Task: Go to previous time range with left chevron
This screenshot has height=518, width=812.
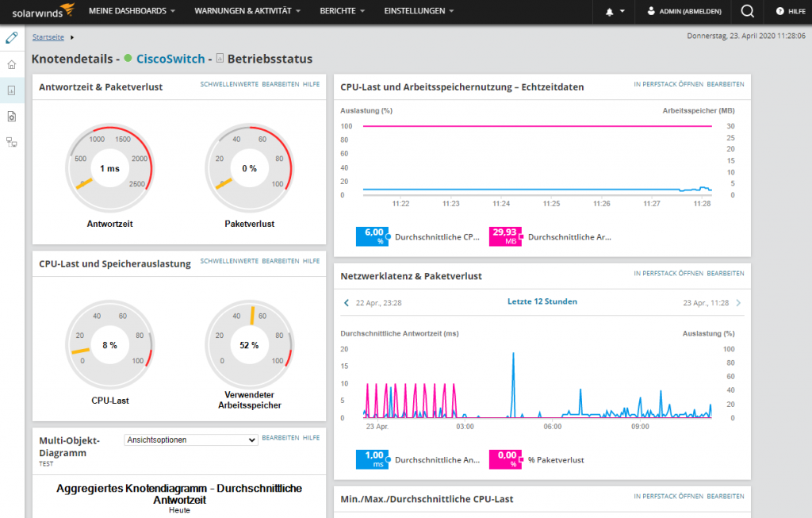Action: coord(347,302)
